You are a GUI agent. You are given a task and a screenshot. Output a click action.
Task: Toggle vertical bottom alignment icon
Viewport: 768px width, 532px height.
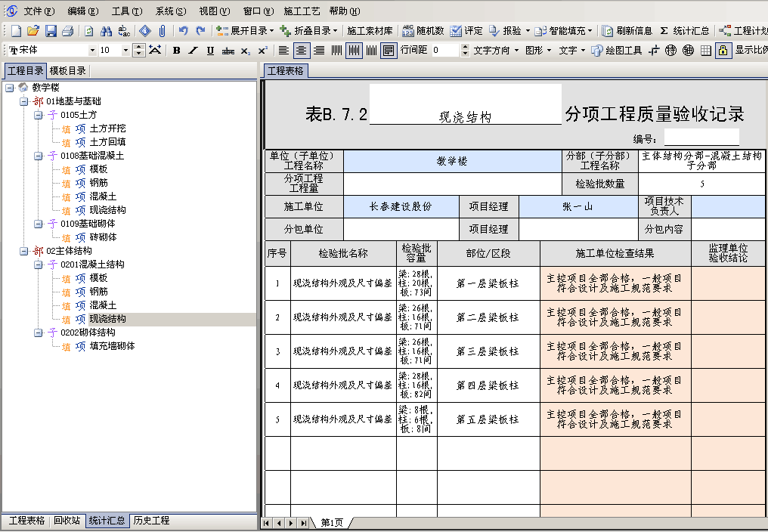pyautogui.click(x=372, y=51)
